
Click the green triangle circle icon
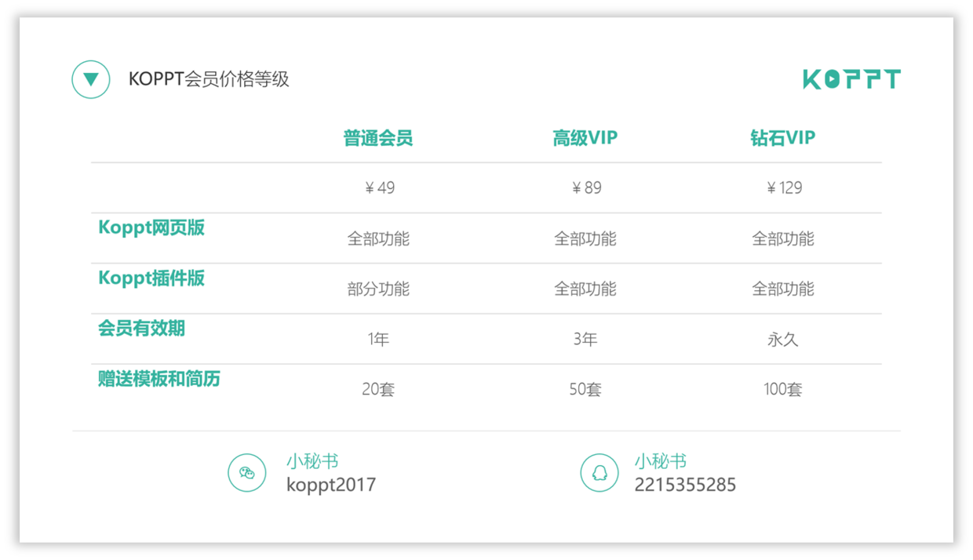(91, 79)
